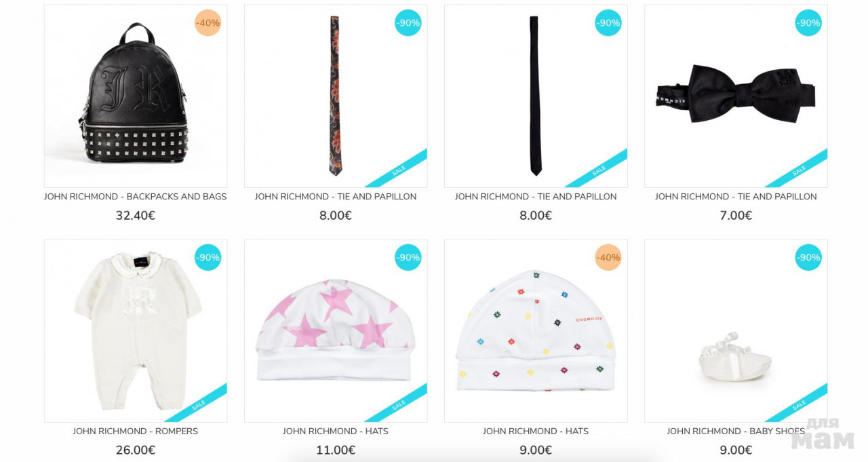The image size is (868, 462).
Task: Click the -90% badge on the bow tie
Action: click(808, 23)
